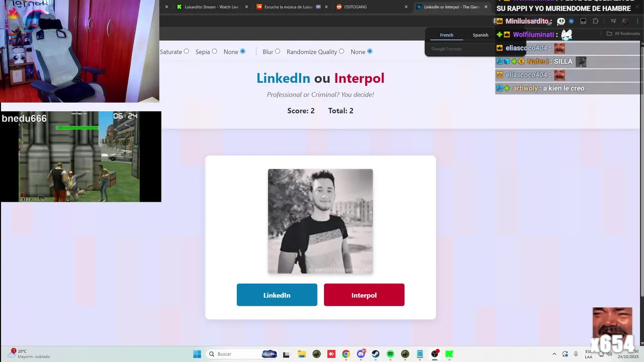This screenshot has height=362, width=644.
Task: Click the LinkedIn ou Interpol heading
Action: (x=320, y=78)
